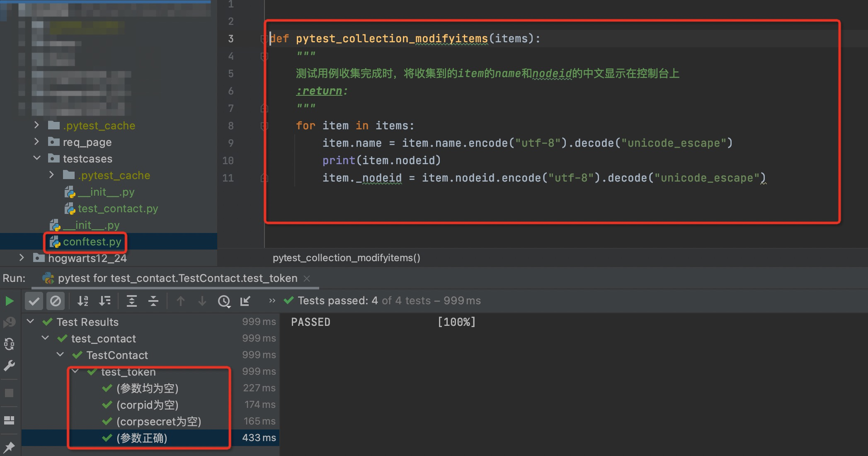Select the (corpid为空) test result
Image resolution: width=868 pixels, height=456 pixels.
tap(147, 405)
